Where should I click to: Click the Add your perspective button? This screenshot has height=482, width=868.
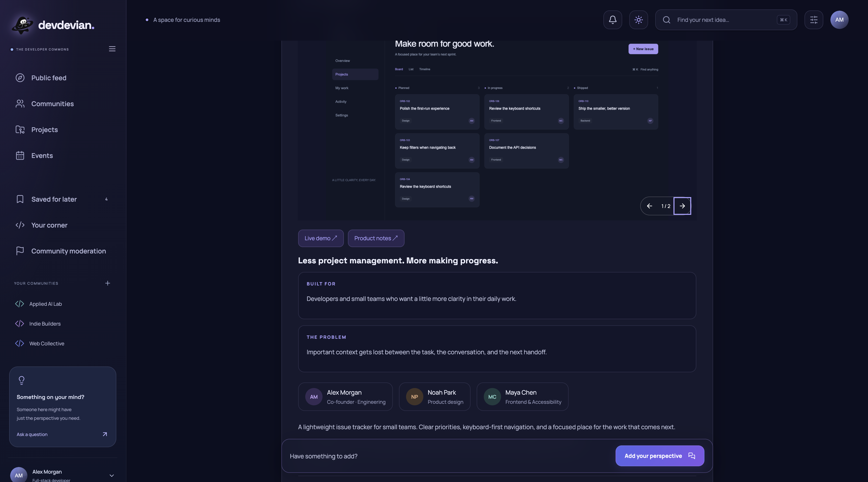[660, 456]
